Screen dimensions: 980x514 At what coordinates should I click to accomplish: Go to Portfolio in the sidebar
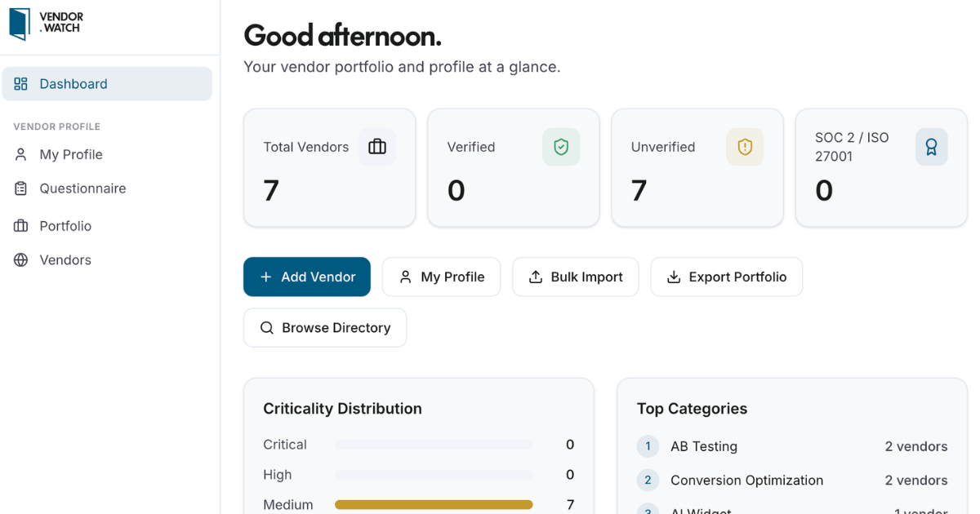(65, 226)
